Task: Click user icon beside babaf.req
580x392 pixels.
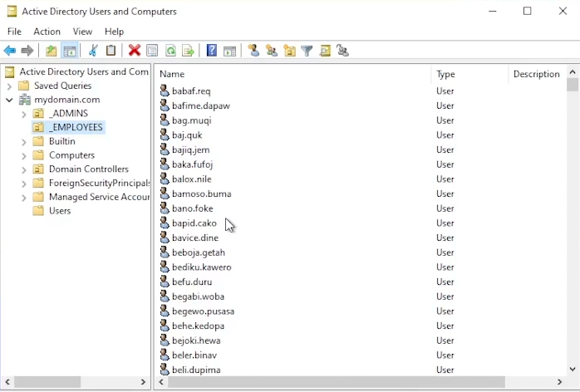Action: pyautogui.click(x=165, y=91)
